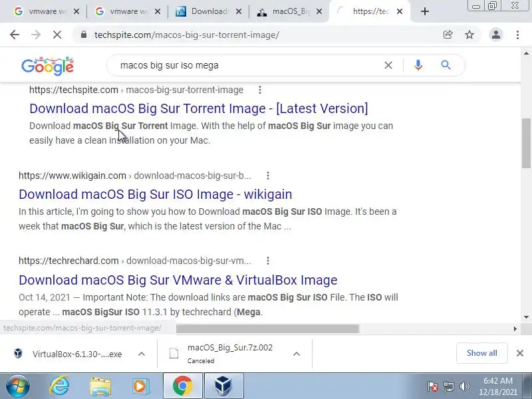Switch to Chrome in the taskbar
The height and width of the screenshot is (399, 532).
(x=182, y=386)
